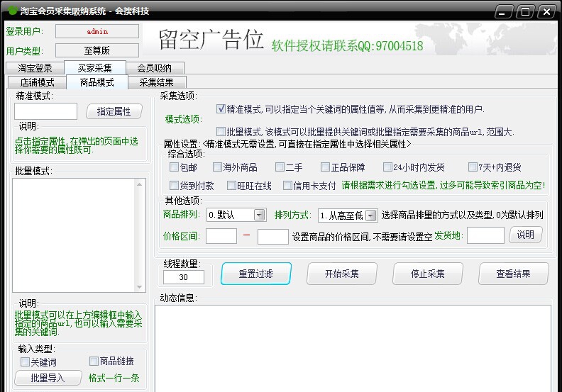Start collecting with 开始采集 button

click(341, 274)
